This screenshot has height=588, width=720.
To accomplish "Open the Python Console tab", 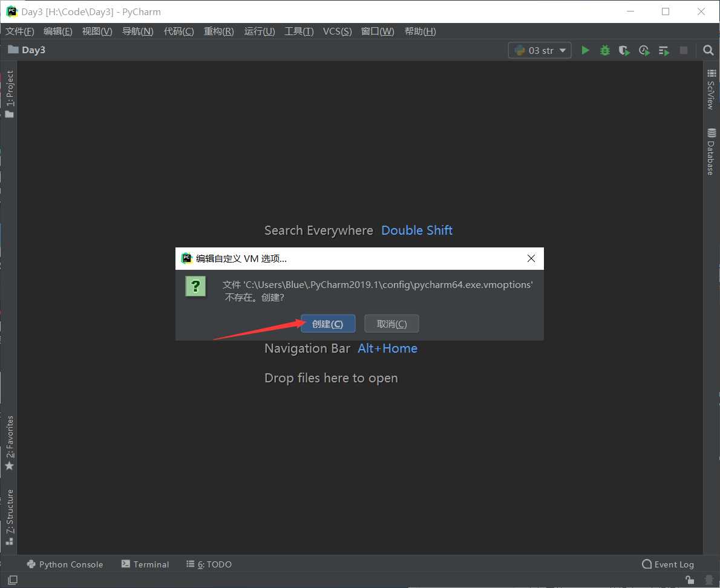I will click(65, 564).
